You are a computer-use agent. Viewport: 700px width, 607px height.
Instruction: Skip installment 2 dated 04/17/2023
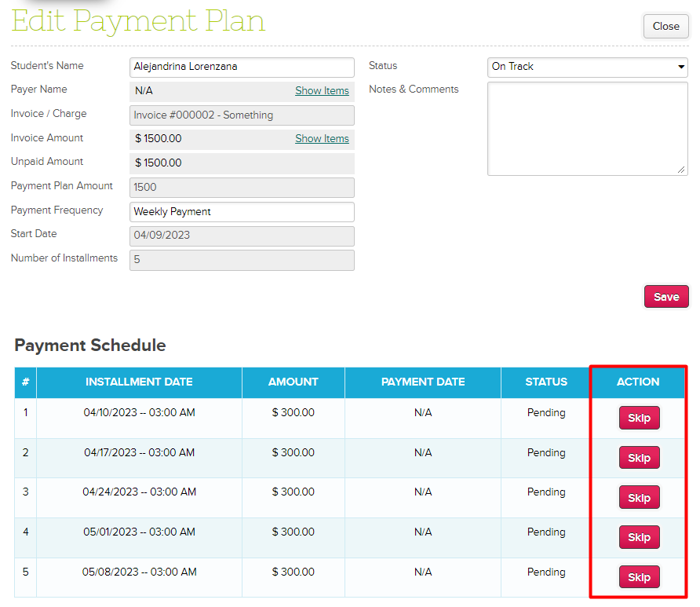click(639, 458)
